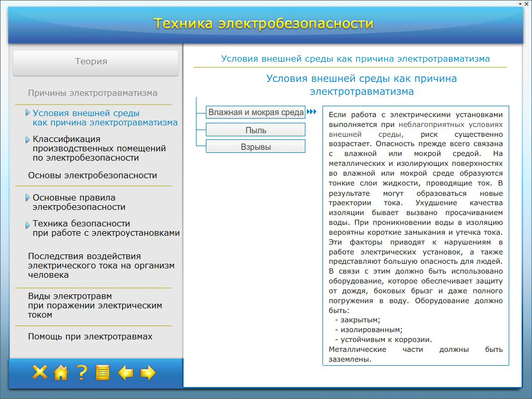The height and width of the screenshot is (399, 532).
Task: Minimize the window from the top corner
Action: tap(521, 3)
